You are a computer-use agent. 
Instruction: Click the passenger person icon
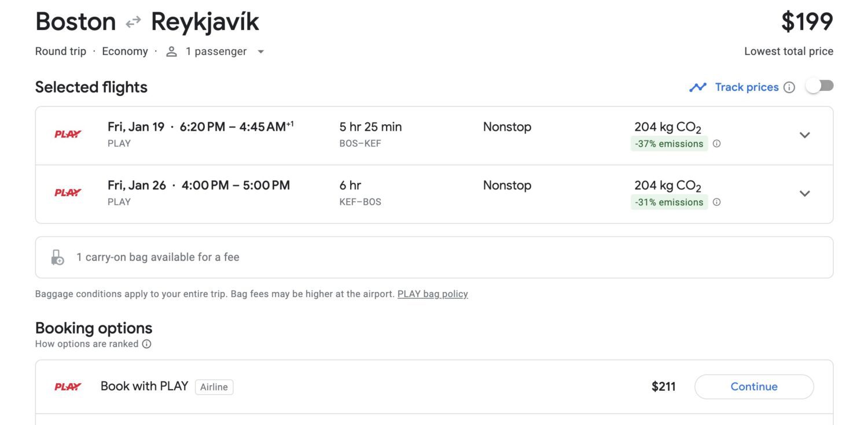tap(171, 51)
